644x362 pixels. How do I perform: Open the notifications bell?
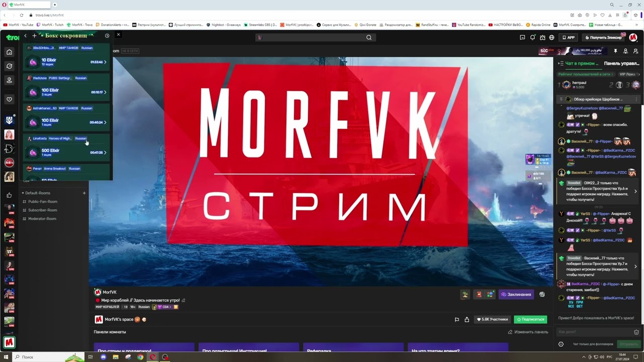pyautogui.click(x=532, y=37)
